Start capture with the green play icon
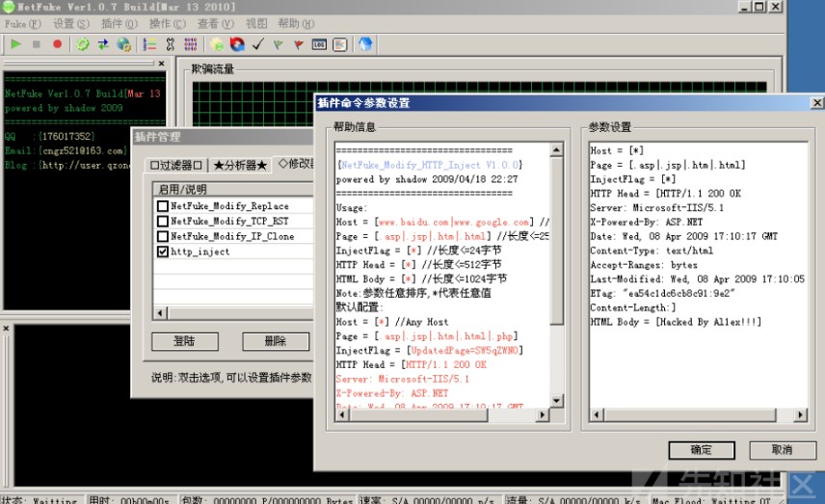Image resolution: width=825 pixels, height=504 pixels. tap(15, 44)
